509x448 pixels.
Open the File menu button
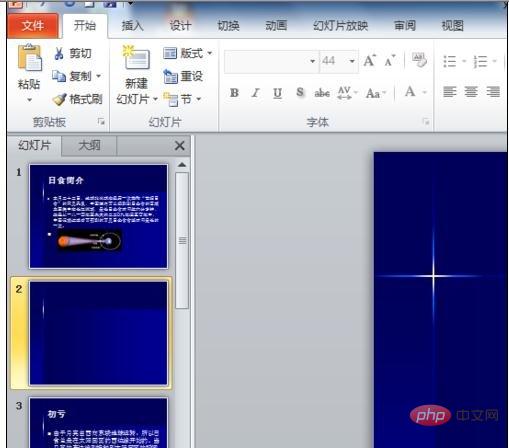tap(33, 26)
